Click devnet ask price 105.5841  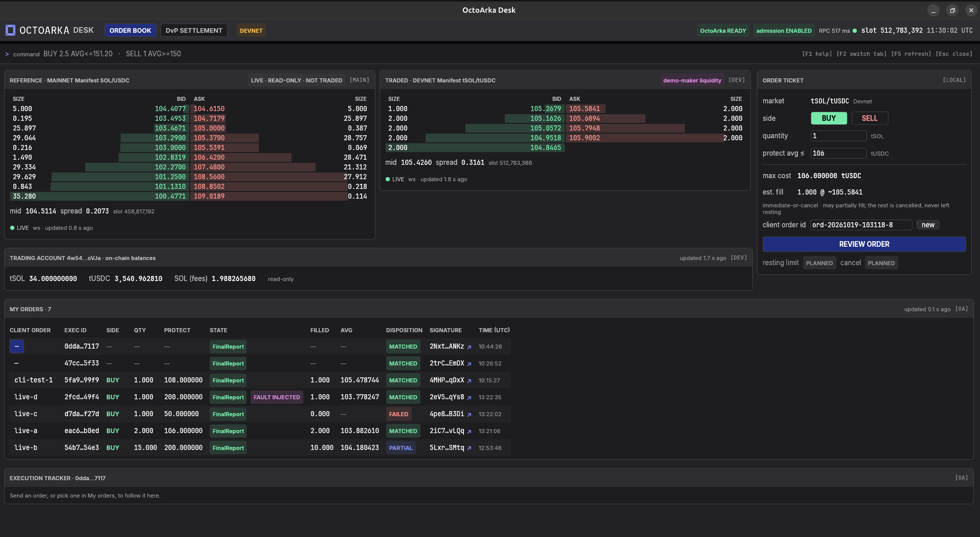(584, 109)
